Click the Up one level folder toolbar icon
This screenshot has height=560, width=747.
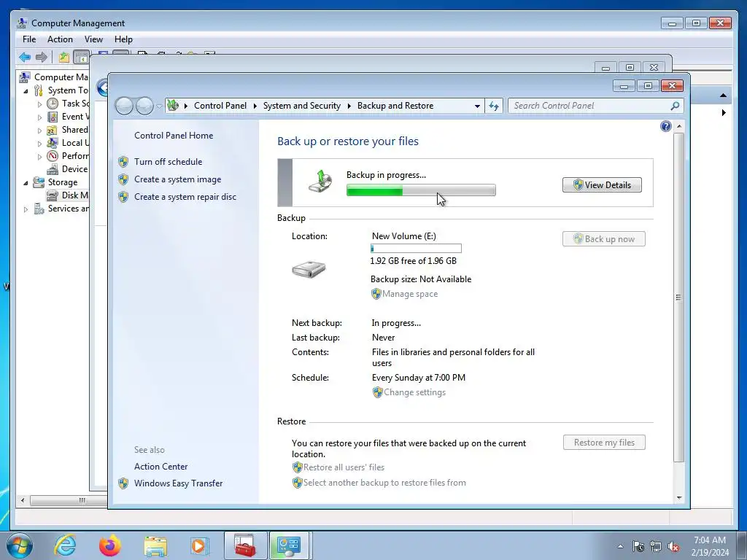point(64,58)
